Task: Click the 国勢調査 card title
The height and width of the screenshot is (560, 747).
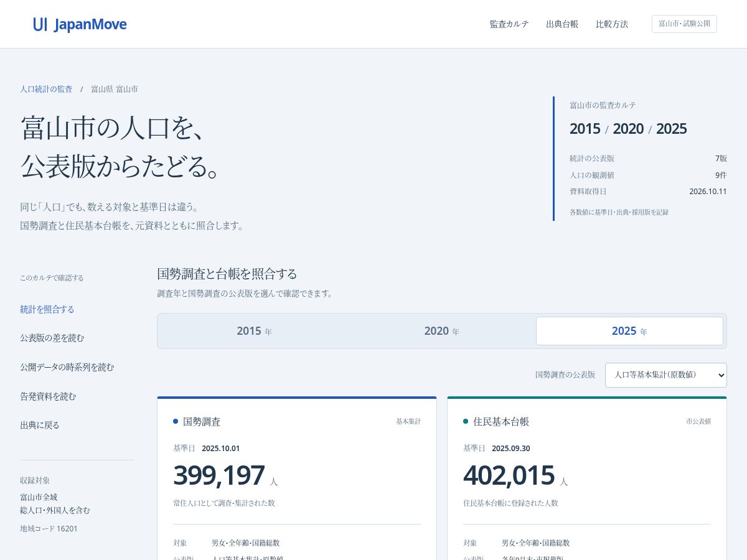Action: tap(202, 421)
